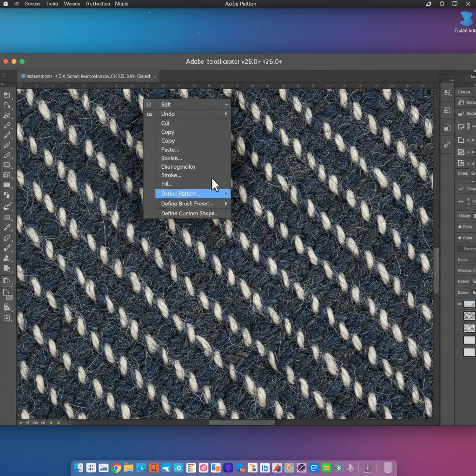Choose Define Brush Preset menu entry

tap(187, 204)
